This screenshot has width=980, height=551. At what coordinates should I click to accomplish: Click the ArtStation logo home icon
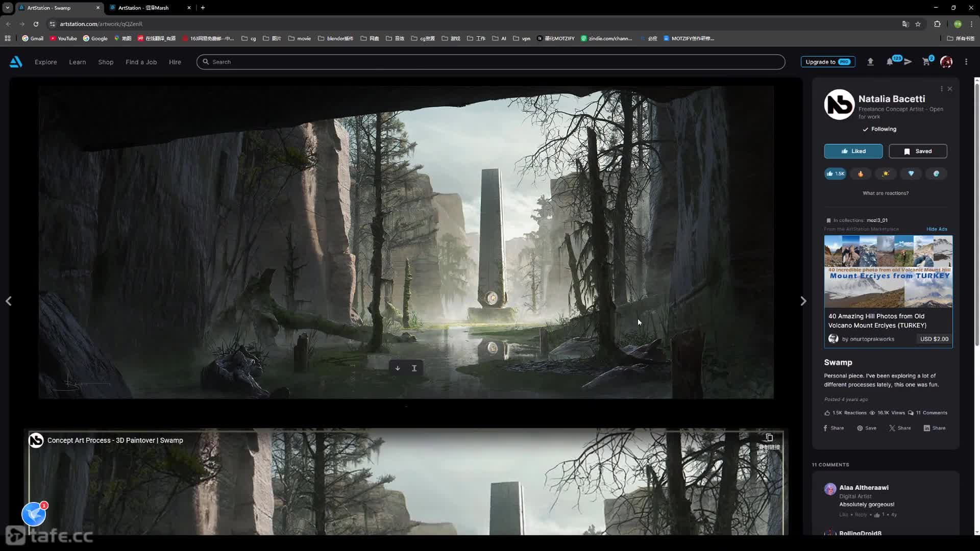(16, 62)
